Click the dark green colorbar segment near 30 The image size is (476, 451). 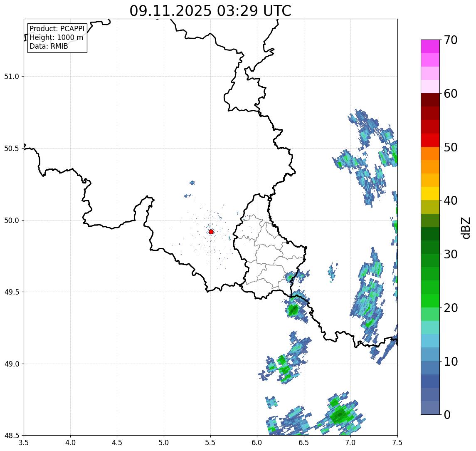(430, 247)
